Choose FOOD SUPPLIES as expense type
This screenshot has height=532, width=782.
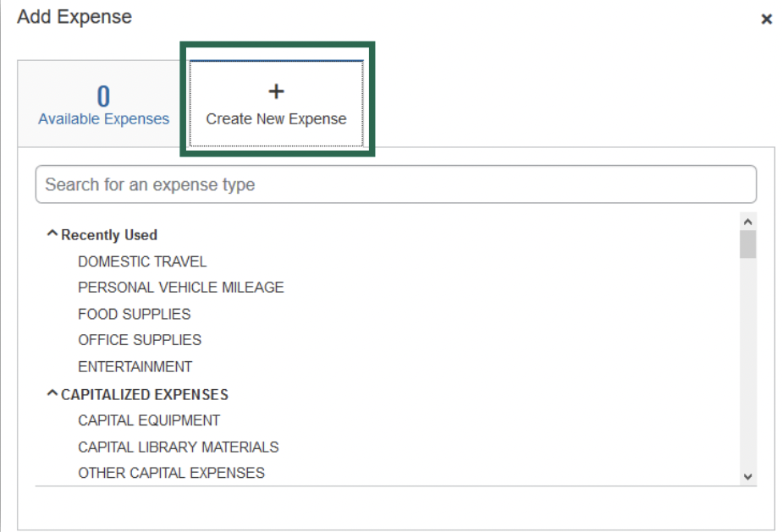[x=133, y=314]
